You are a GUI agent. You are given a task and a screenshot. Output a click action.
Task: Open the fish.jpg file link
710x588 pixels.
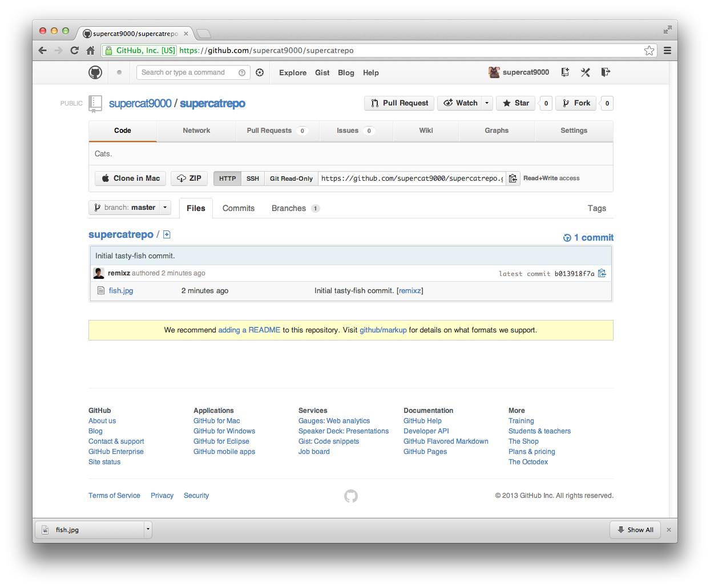tap(121, 290)
